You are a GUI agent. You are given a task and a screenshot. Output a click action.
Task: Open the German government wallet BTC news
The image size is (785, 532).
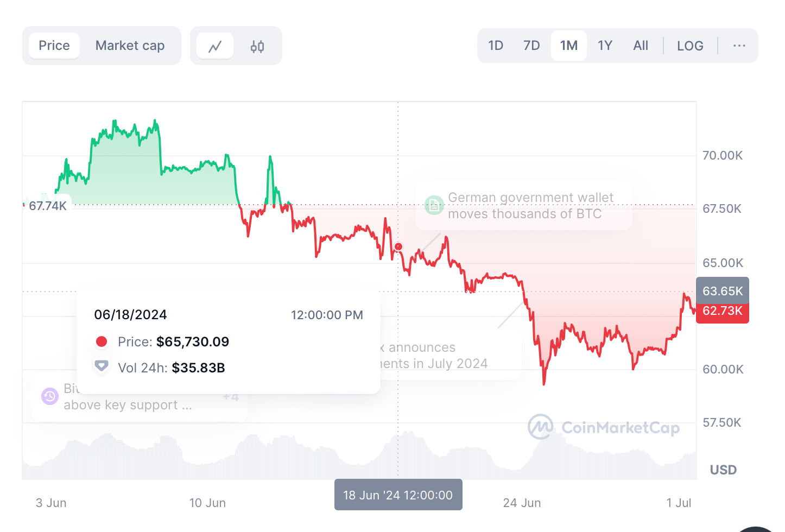point(531,205)
